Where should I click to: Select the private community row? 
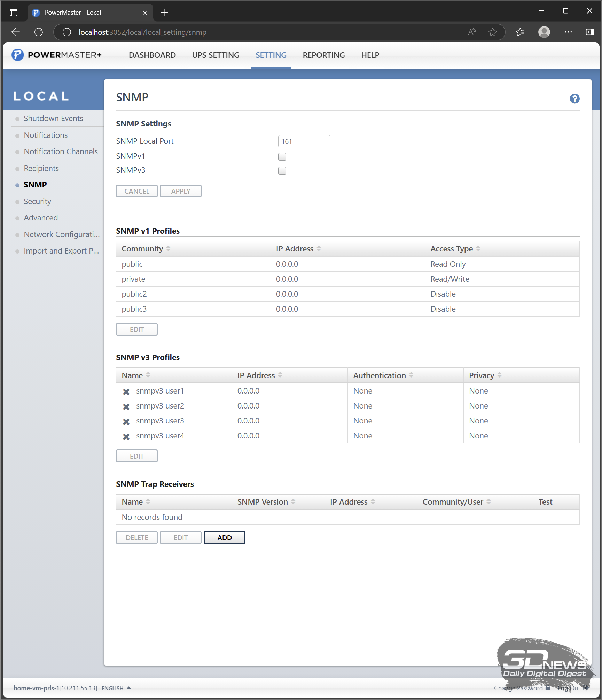(347, 279)
